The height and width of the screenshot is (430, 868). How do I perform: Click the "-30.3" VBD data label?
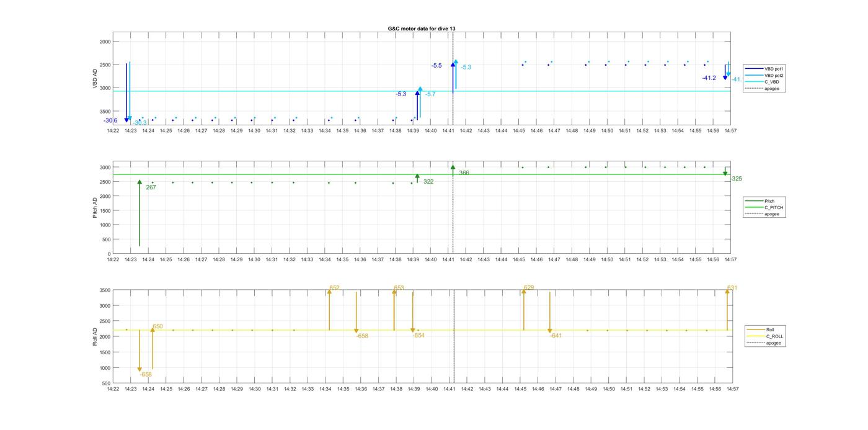coord(140,123)
